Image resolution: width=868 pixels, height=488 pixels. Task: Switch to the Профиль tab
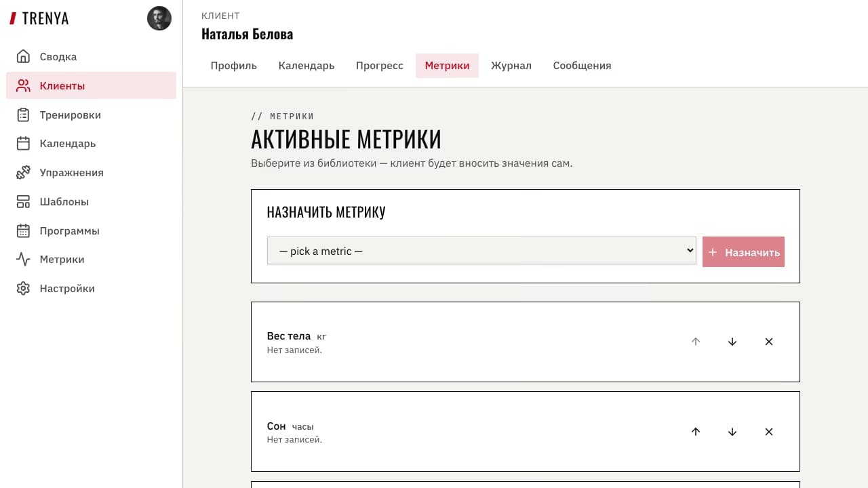[233, 66]
